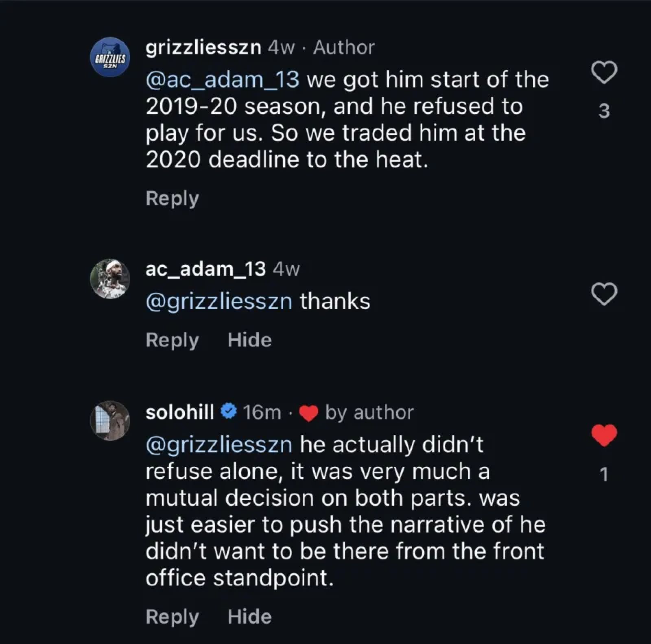
Task: Click the small heart next to 'by author'
Action: [x=308, y=413]
